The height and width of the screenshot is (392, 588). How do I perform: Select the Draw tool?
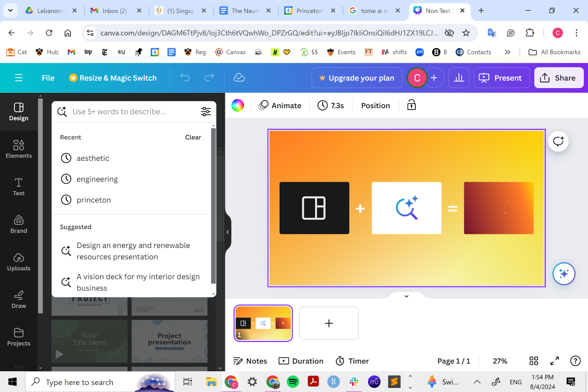tap(19, 299)
